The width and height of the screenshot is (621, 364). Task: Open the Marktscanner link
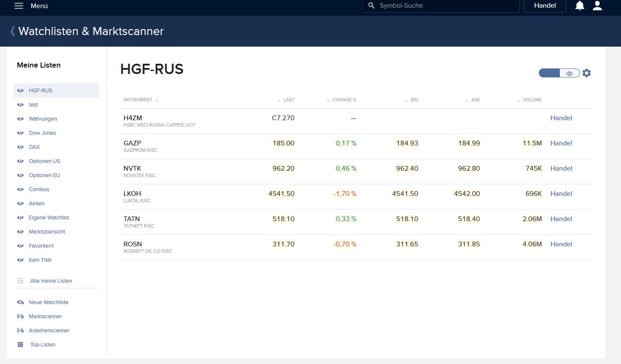[45, 317]
